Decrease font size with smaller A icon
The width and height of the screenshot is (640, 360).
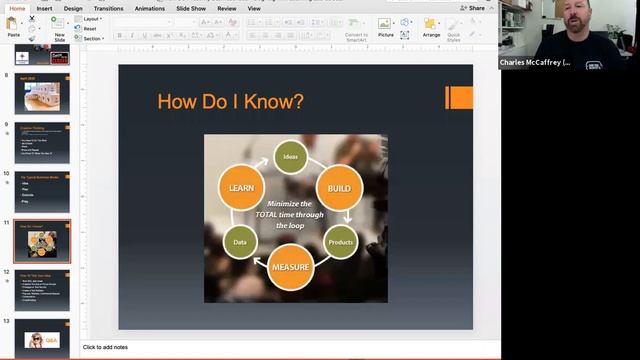pos(218,22)
